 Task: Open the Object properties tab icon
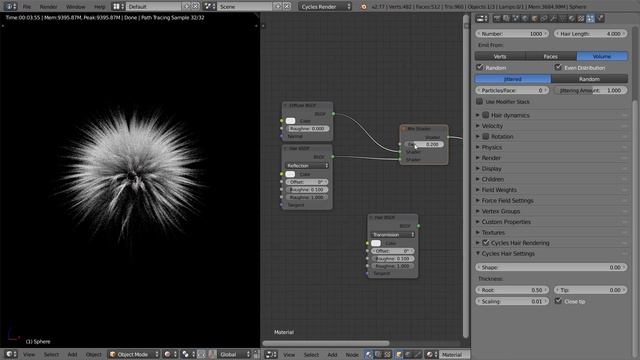(534, 18)
